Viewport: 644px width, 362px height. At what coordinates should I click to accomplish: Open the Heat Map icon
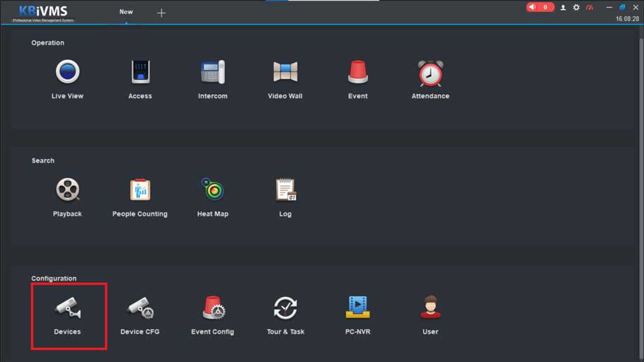tap(212, 190)
